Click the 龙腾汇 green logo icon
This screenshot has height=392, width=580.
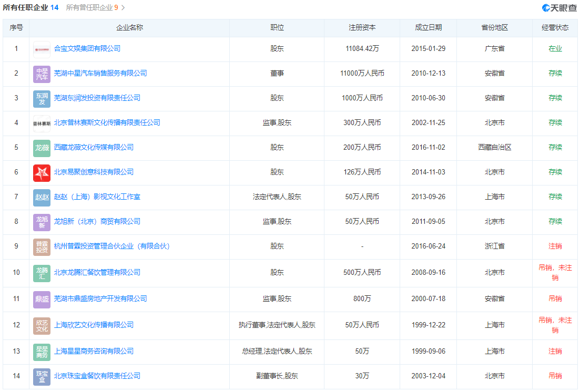(42, 273)
